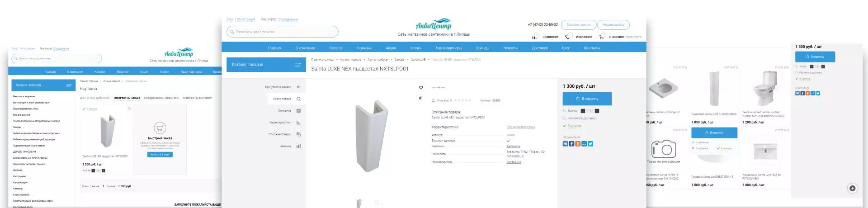The image size is (868, 208).
Task: Increase quantity with plus in left cart window
Action: (104, 170)
